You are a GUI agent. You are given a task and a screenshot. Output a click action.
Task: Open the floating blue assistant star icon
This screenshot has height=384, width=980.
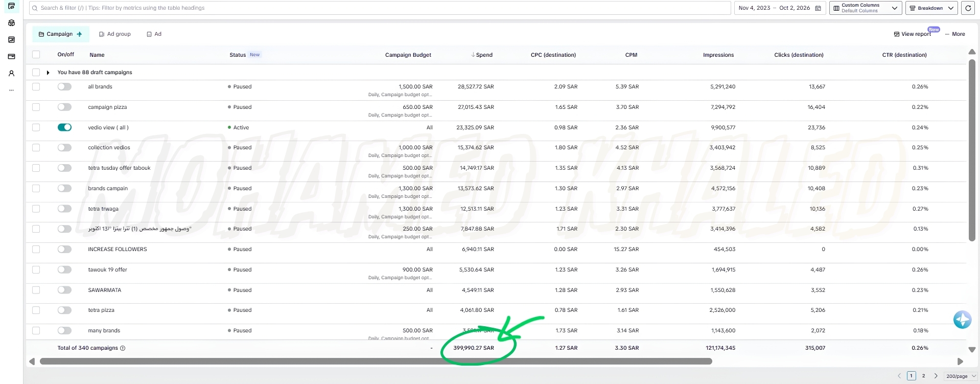click(962, 320)
